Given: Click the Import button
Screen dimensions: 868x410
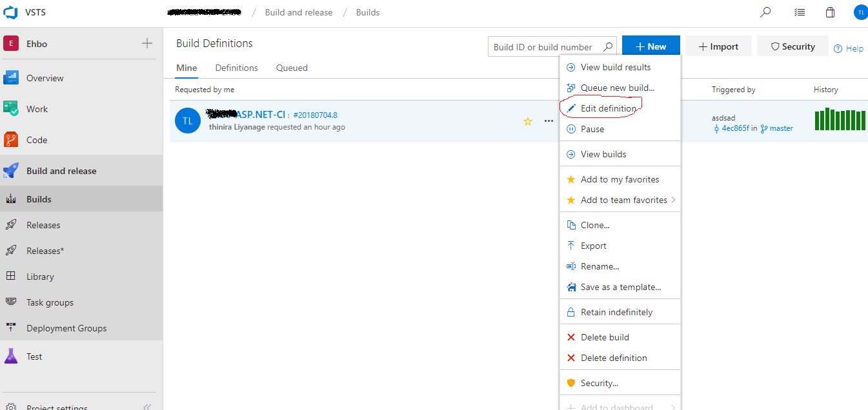Looking at the screenshot, I should pos(718,46).
